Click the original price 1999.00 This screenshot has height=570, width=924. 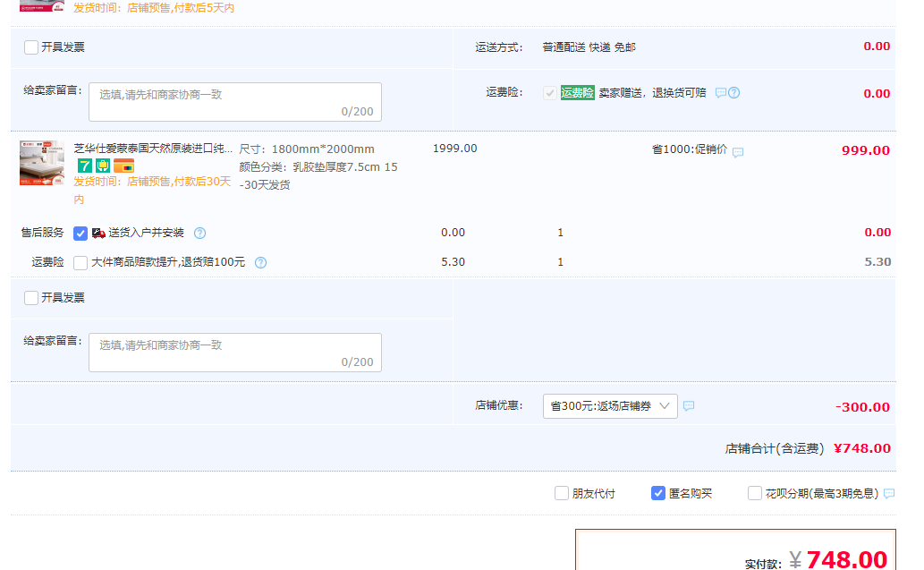pyautogui.click(x=455, y=149)
